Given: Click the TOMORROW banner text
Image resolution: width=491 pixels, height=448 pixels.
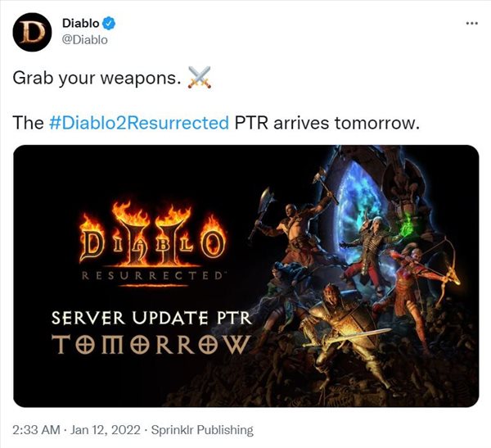Looking at the screenshot, I should pos(151,344).
